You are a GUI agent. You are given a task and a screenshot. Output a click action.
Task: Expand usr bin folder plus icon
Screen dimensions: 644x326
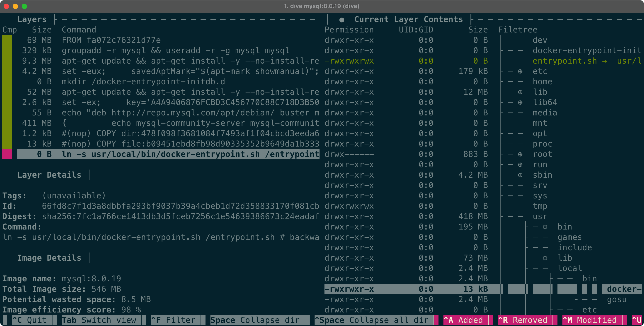pyautogui.click(x=545, y=227)
